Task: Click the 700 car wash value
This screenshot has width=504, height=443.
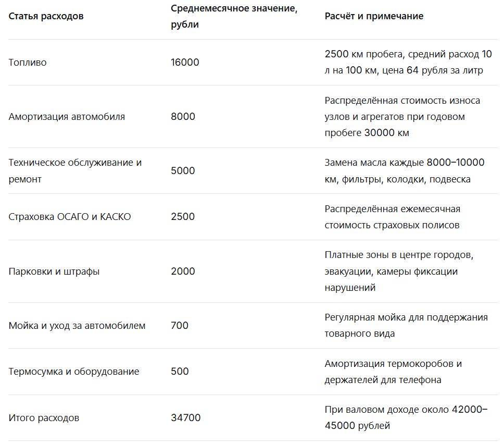Action: point(180,326)
